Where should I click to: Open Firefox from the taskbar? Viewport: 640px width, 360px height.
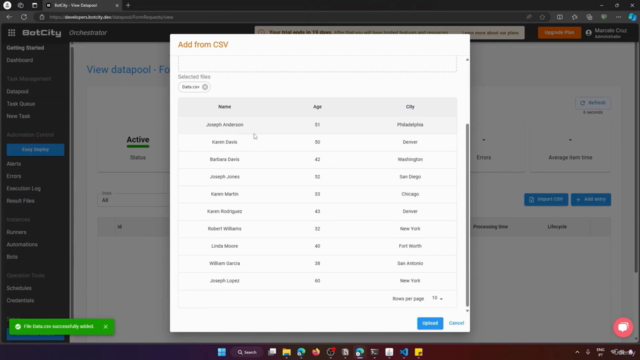click(316, 352)
